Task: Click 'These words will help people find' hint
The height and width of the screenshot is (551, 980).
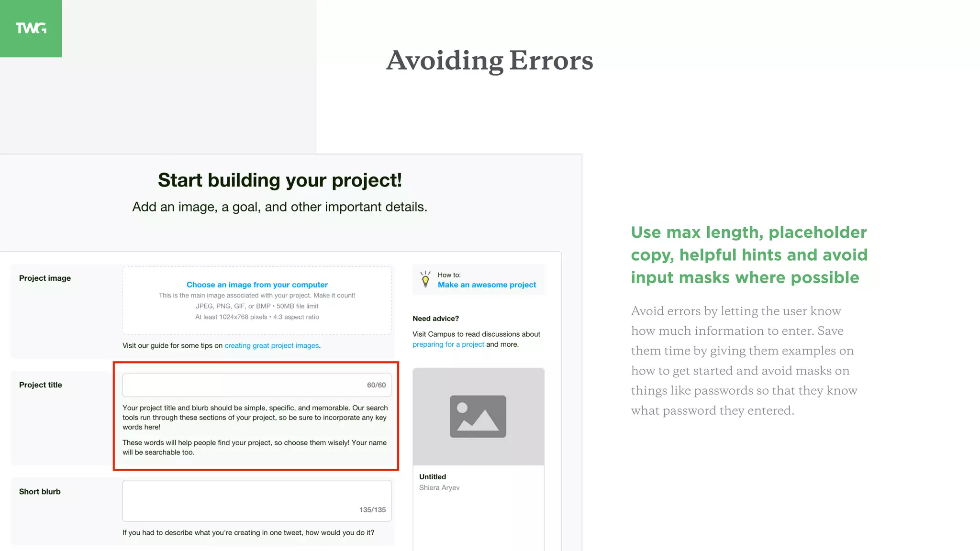Action: 255,448
